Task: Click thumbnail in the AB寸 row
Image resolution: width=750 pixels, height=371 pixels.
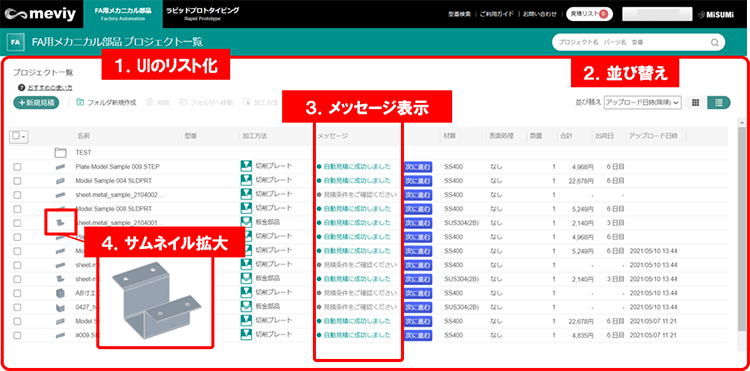Action: point(60,293)
